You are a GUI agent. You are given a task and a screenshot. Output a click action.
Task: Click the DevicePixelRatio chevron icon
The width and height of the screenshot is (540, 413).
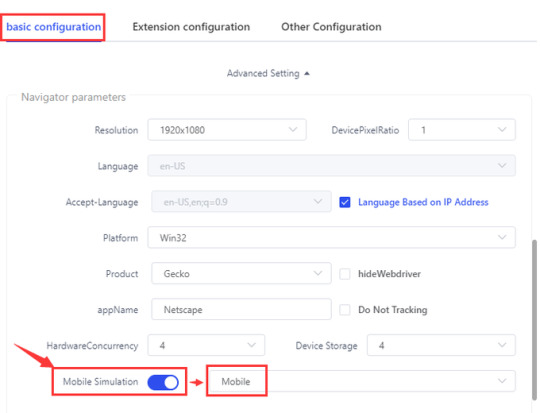502,130
